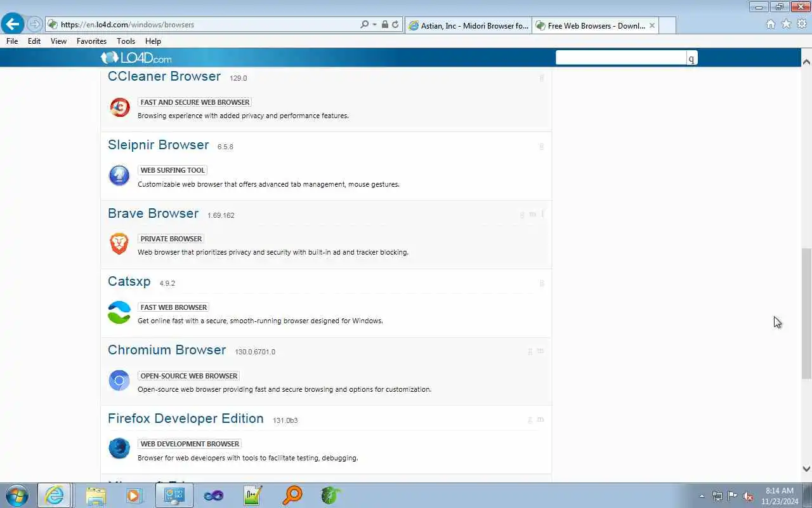Open Favorites star icon
Screen dimensions: 812x508
coord(787,24)
